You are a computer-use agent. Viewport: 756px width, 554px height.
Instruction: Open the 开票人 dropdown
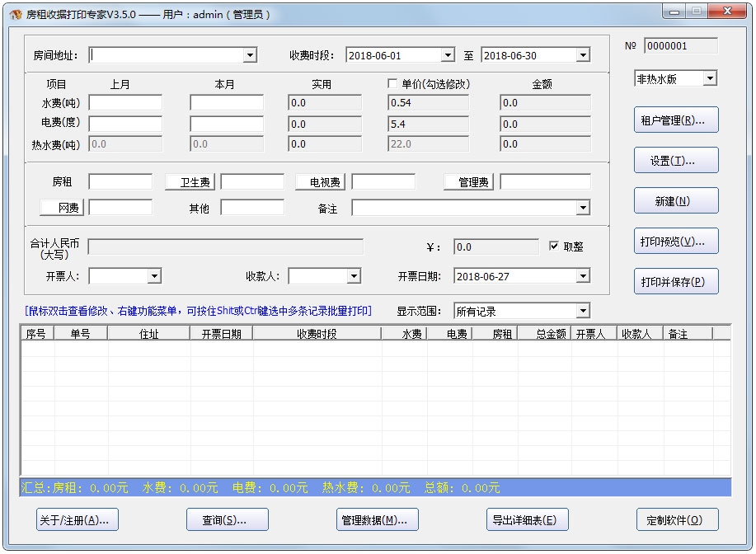pyautogui.click(x=154, y=276)
